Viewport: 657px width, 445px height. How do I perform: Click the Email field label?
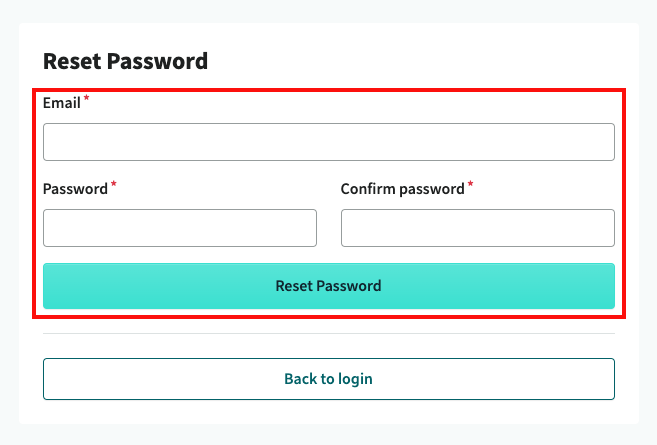tap(62, 103)
